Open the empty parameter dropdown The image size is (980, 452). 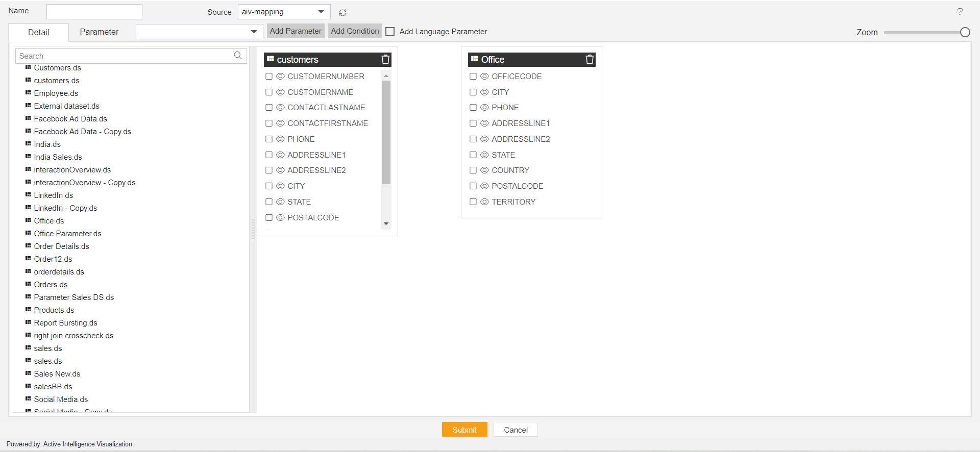click(199, 32)
